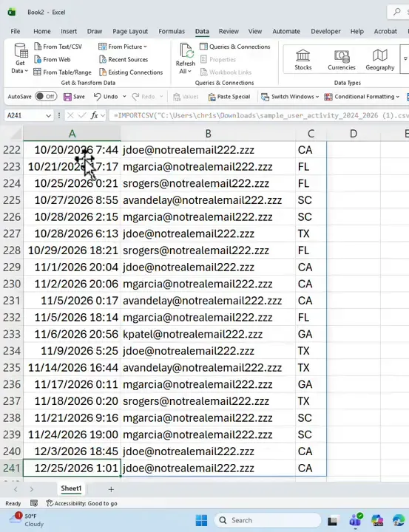
Task: Select column C header
Action: [x=311, y=134]
